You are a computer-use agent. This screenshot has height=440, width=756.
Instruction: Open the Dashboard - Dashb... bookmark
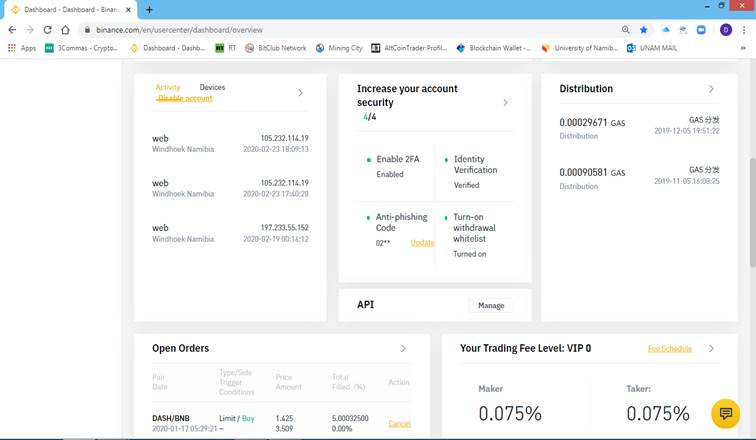[167, 48]
